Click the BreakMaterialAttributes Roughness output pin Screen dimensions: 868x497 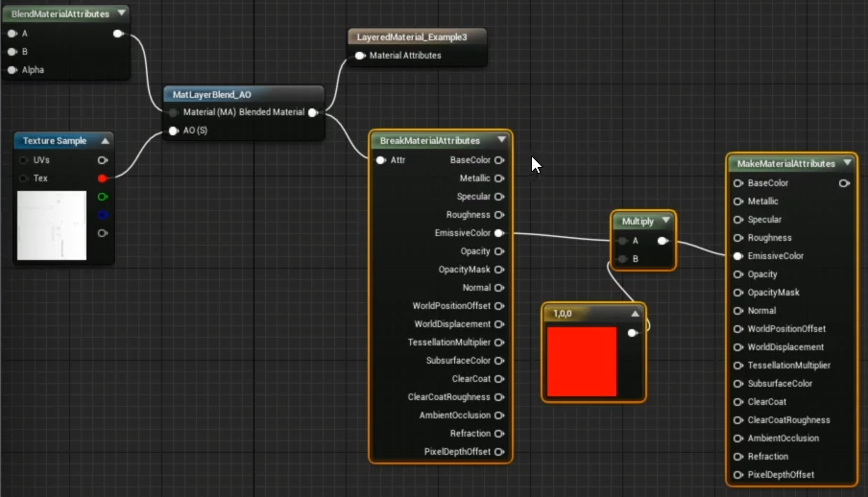(x=499, y=215)
